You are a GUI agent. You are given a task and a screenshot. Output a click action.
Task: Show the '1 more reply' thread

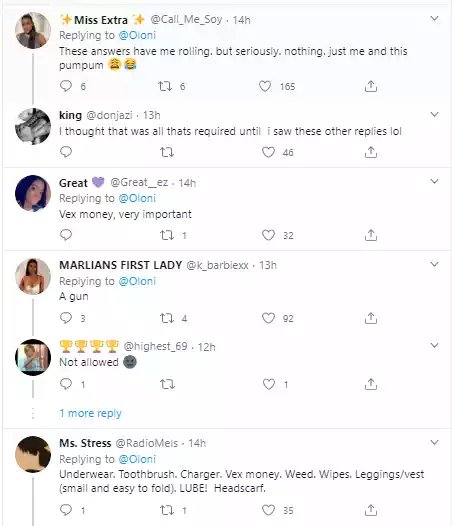[x=90, y=413]
